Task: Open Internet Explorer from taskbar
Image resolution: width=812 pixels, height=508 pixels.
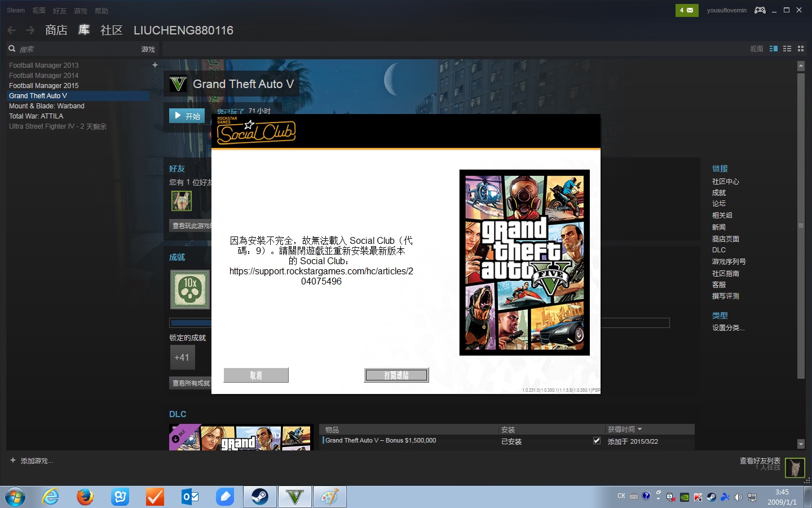Action: coord(51,497)
